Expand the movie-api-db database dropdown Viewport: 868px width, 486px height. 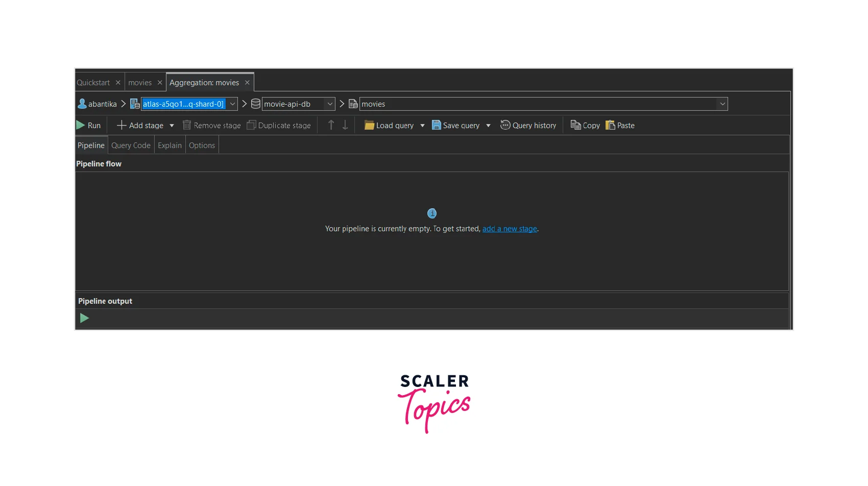(330, 104)
